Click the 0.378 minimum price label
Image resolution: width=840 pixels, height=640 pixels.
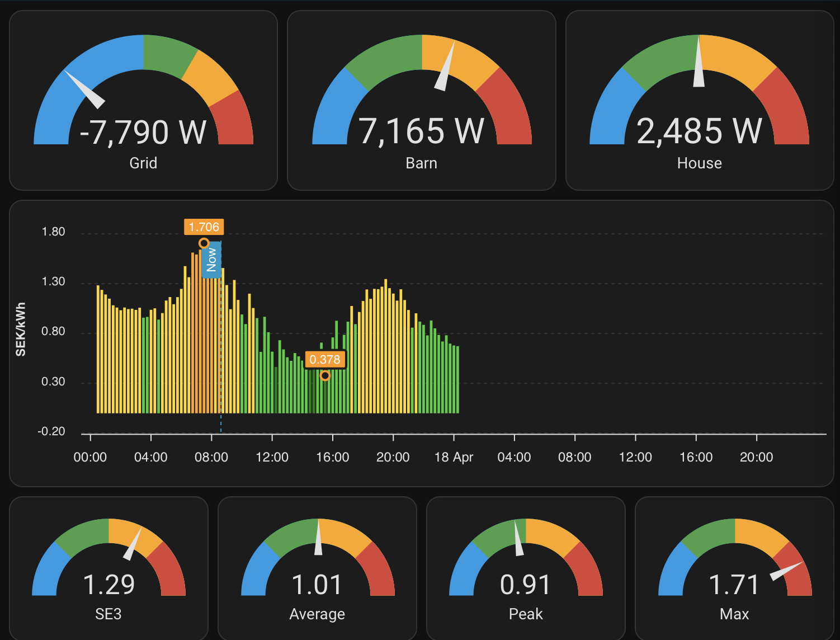[325, 360]
